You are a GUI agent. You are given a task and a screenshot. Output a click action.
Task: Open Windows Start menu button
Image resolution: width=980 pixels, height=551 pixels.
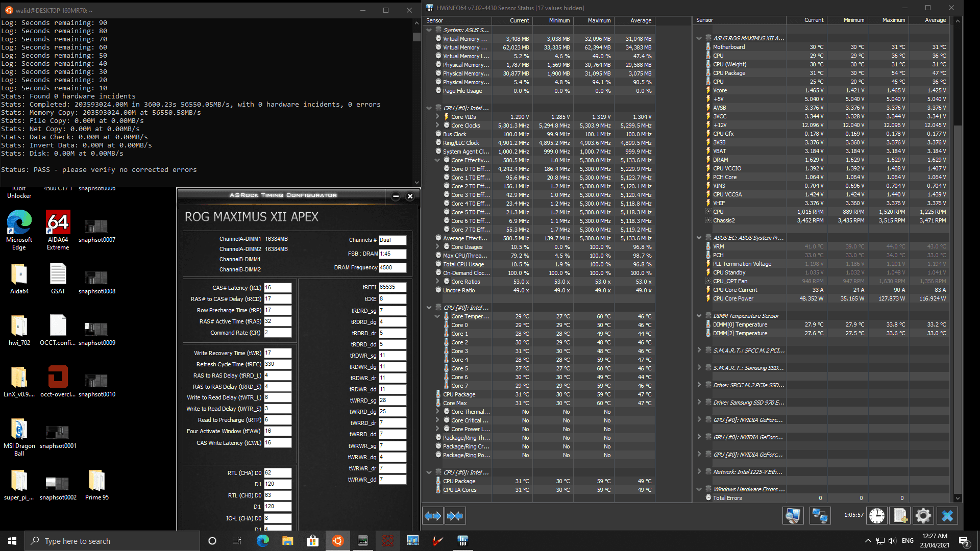12,541
